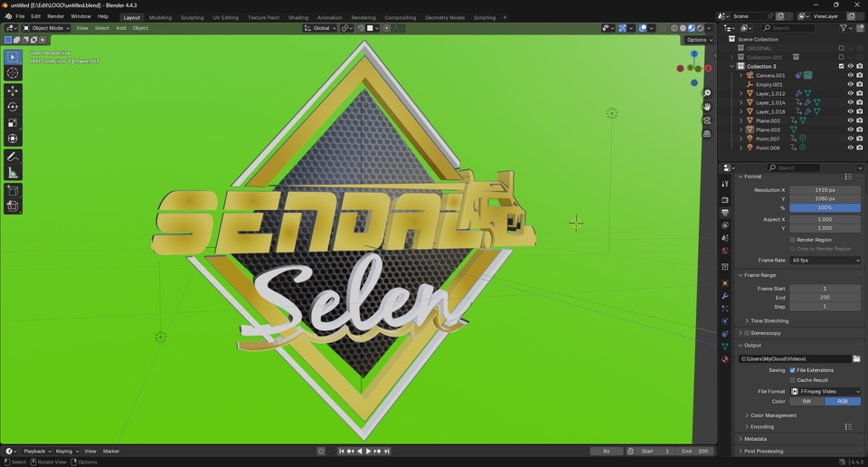Image resolution: width=868 pixels, height=467 pixels.
Task: Switch perspective/orthographic projection icon
Action: pyautogui.click(x=707, y=134)
